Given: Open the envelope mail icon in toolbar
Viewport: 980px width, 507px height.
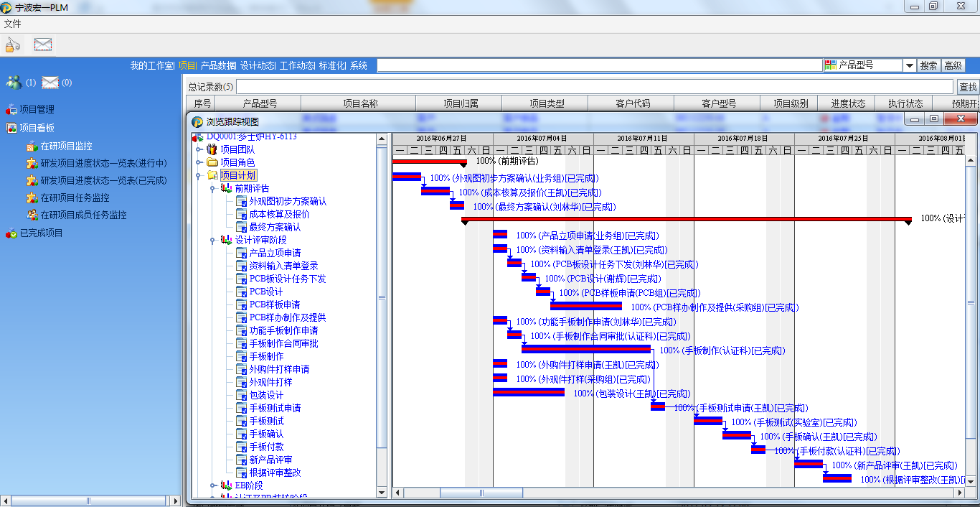Looking at the screenshot, I should click(x=43, y=45).
